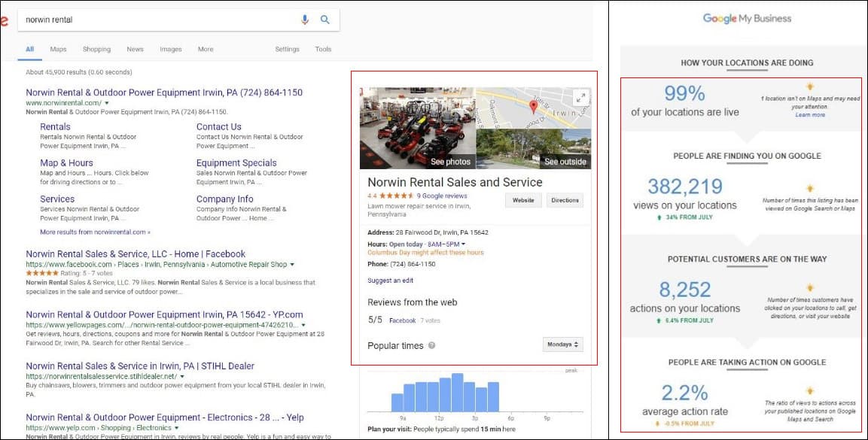Click the Website button
The width and height of the screenshot is (868, 440).
tap(523, 200)
